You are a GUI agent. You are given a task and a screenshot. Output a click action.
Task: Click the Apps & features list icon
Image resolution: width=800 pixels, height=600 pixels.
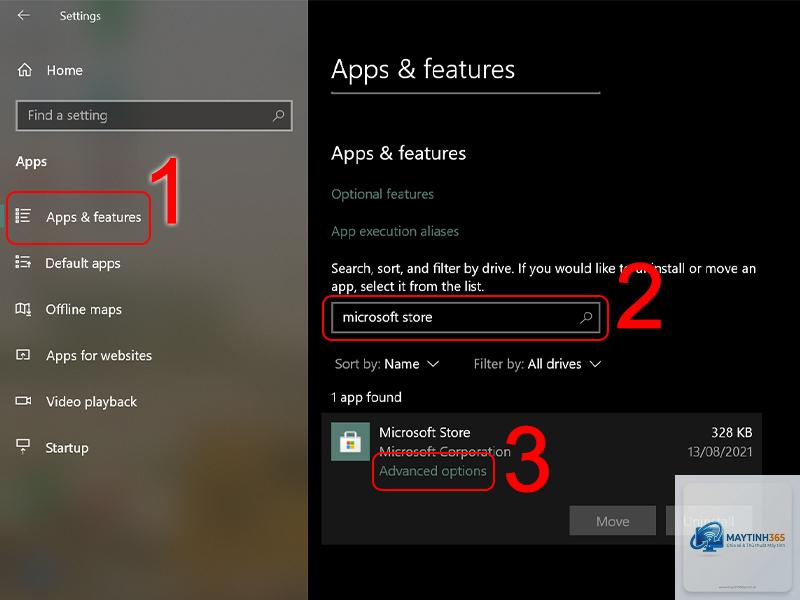coord(23,216)
